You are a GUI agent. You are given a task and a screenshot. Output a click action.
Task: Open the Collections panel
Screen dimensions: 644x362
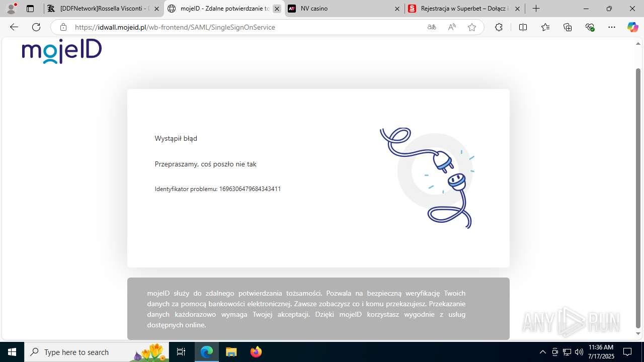coord(568,27)
